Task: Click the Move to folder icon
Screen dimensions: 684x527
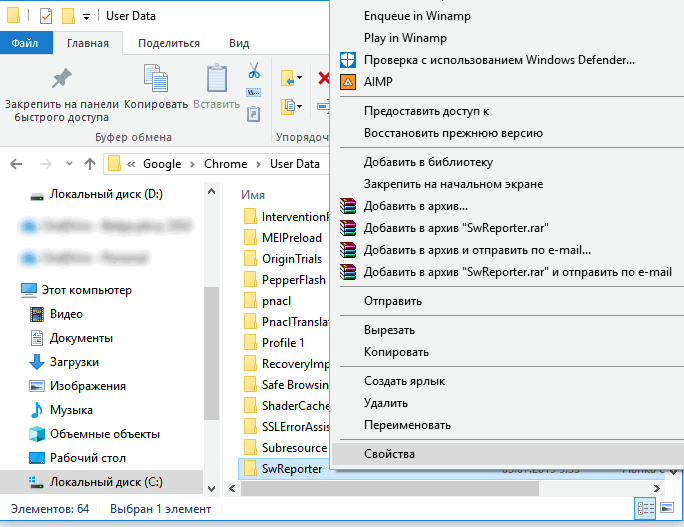Action: (287, 79)
